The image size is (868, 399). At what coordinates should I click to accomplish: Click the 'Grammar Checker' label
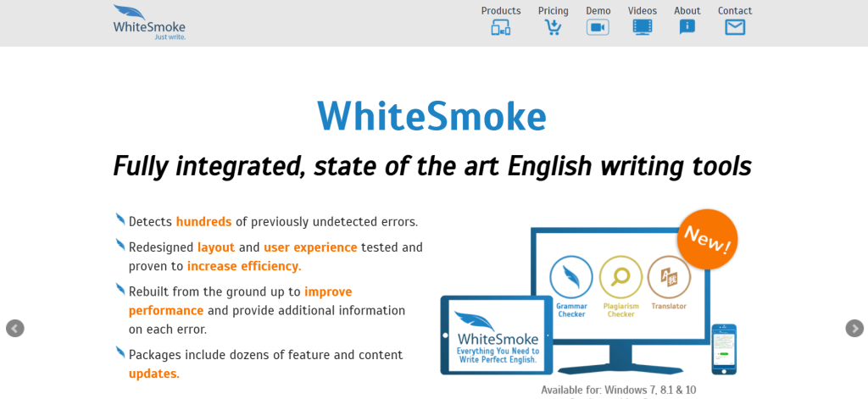572,310
